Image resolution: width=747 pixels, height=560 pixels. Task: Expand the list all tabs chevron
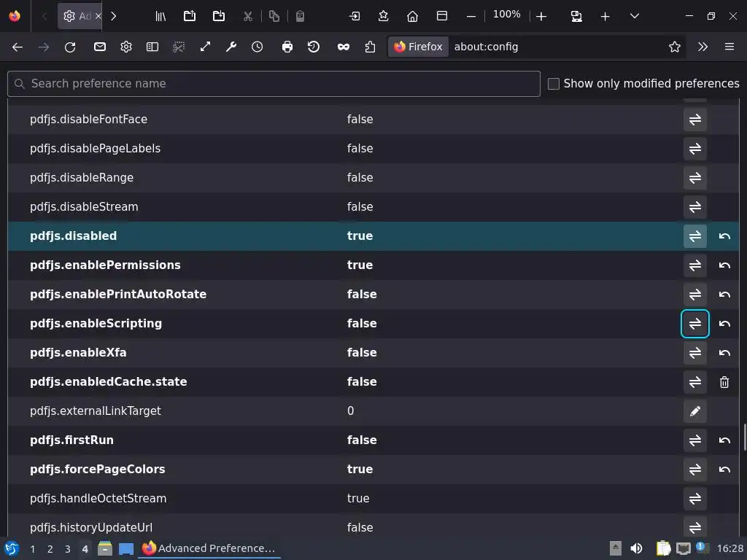(634, 16)
